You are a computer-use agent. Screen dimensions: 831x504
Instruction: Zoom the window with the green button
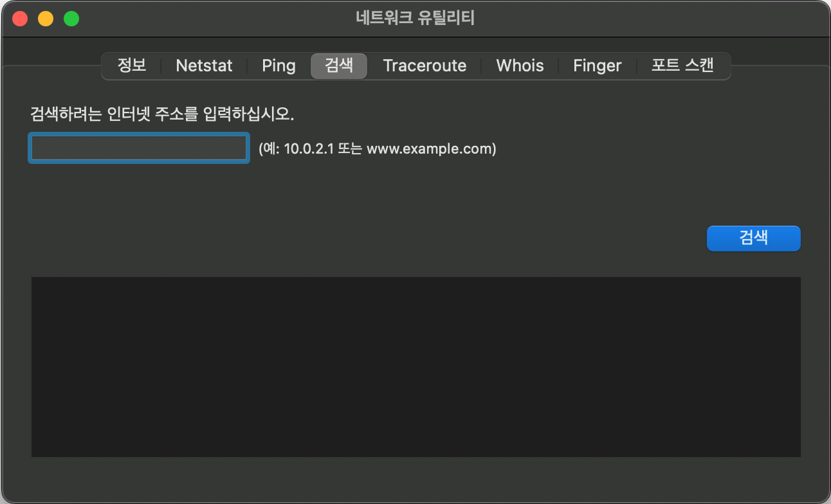coord(71,19)
